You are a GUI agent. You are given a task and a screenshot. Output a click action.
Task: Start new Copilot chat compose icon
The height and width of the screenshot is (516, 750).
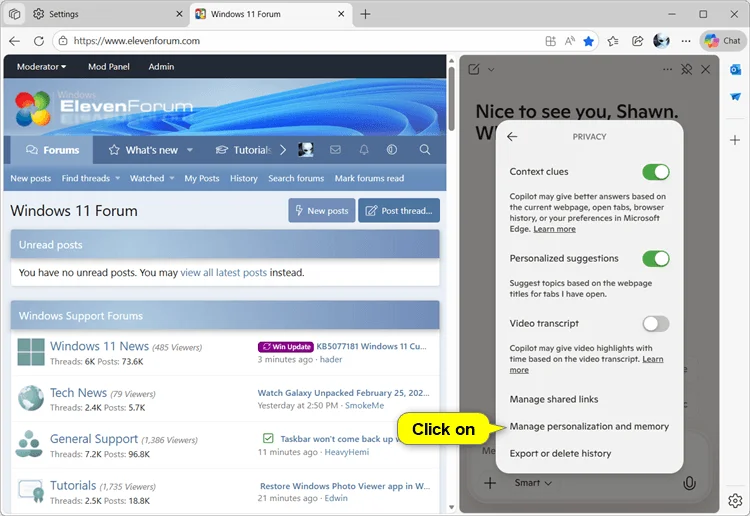coord(474,69)
